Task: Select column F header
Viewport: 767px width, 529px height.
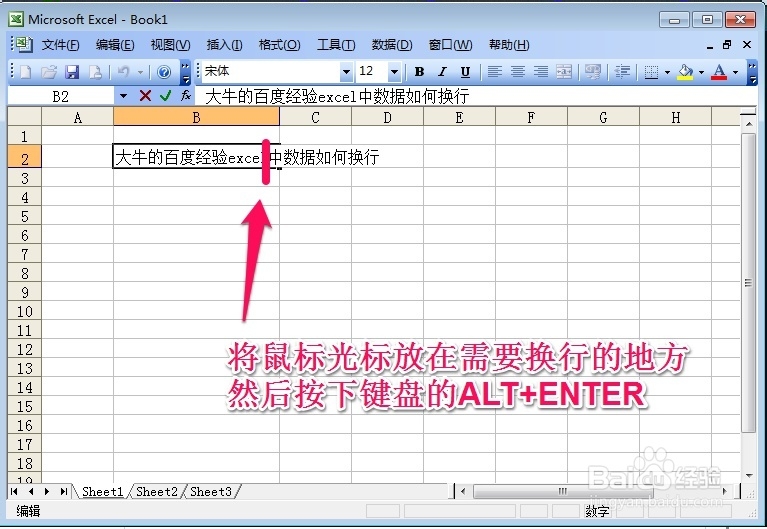Action: click(531, 117)
